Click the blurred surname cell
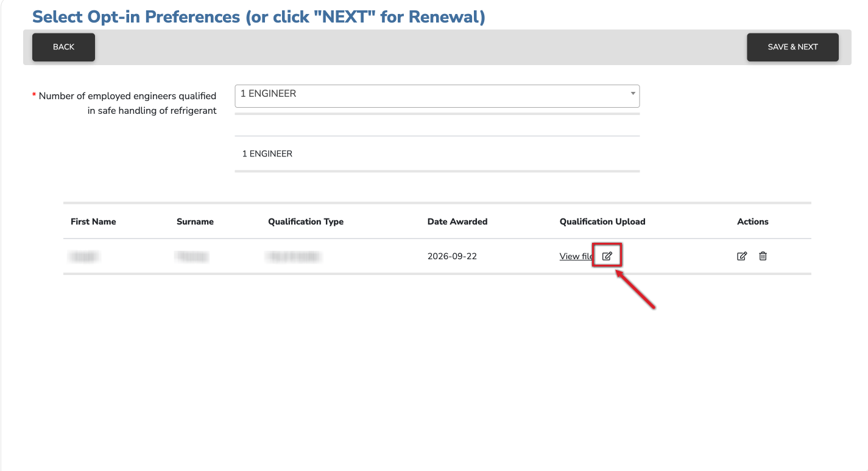 click(192, 257)
